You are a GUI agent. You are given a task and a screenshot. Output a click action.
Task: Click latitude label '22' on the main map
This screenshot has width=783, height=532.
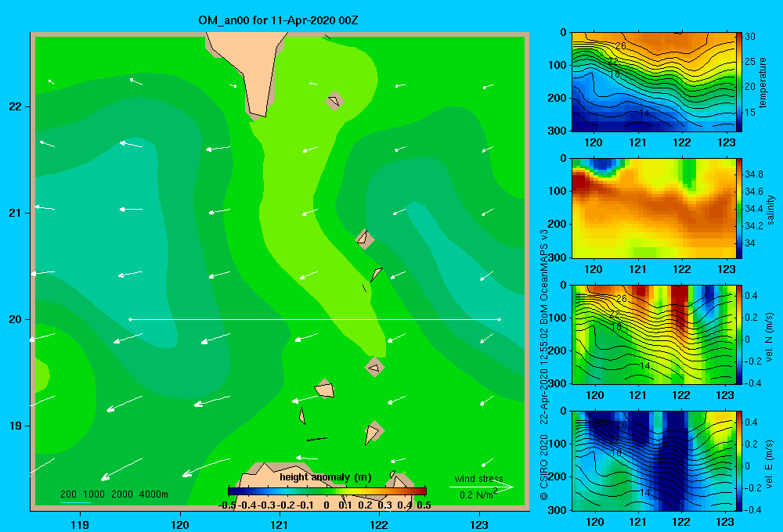pyautogui.click(x=15, y=107)
